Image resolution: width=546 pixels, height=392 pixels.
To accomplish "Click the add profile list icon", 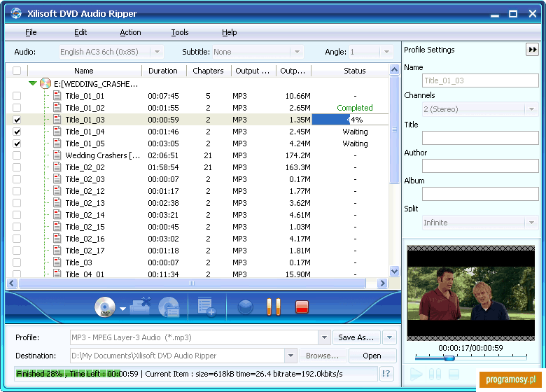I will click(x=206, y=307).
